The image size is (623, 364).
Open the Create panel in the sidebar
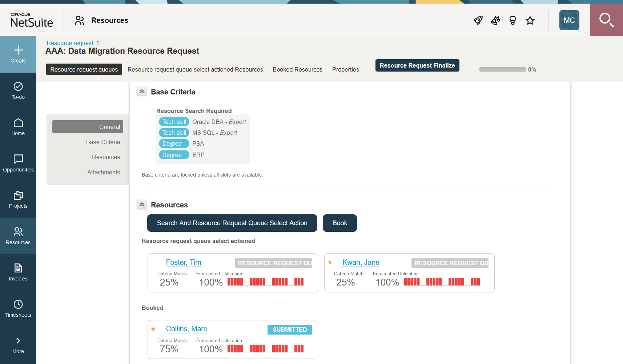tap(18, 54)
